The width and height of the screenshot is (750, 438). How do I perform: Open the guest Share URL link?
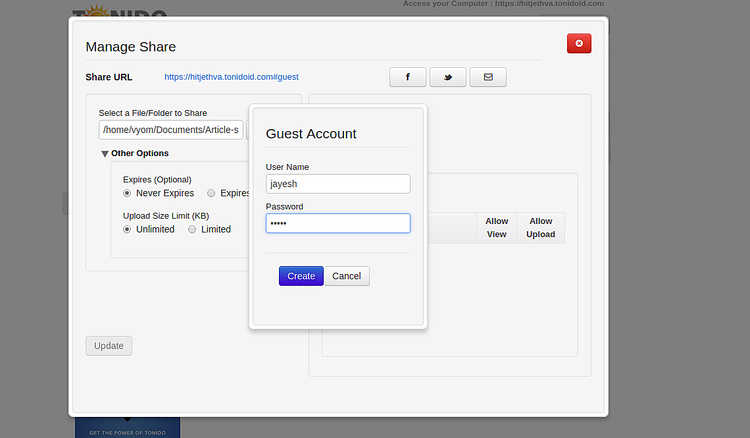point(231,77)
